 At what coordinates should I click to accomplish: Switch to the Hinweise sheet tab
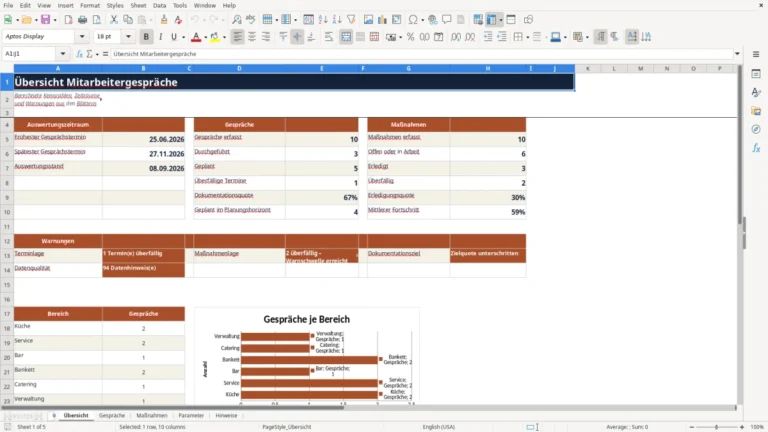tap(226, 415)
